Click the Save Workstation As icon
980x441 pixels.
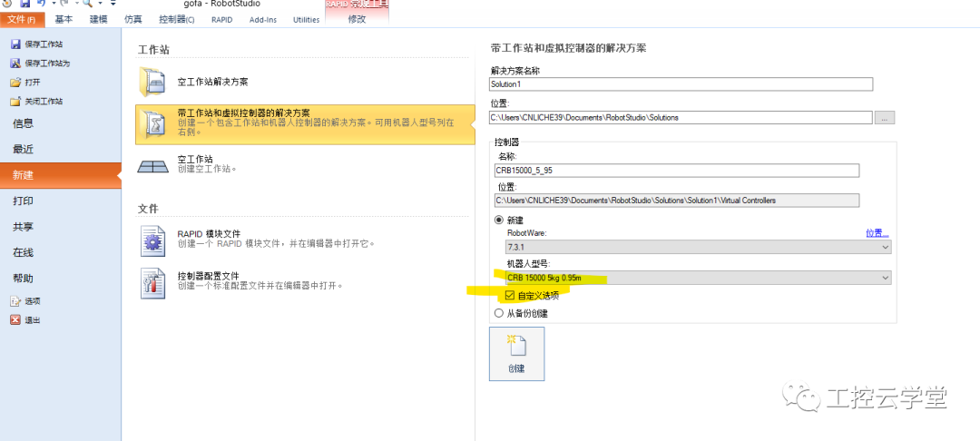15,64
